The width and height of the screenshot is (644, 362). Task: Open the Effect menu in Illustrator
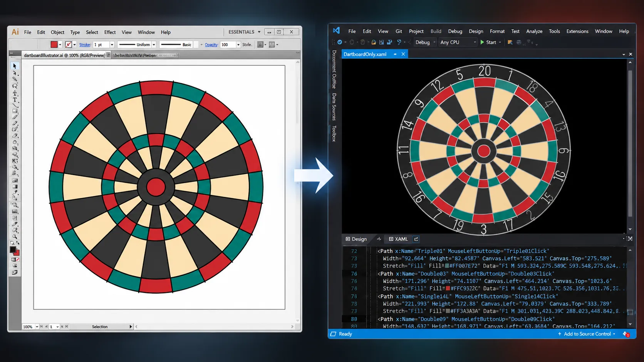[110, 32]
